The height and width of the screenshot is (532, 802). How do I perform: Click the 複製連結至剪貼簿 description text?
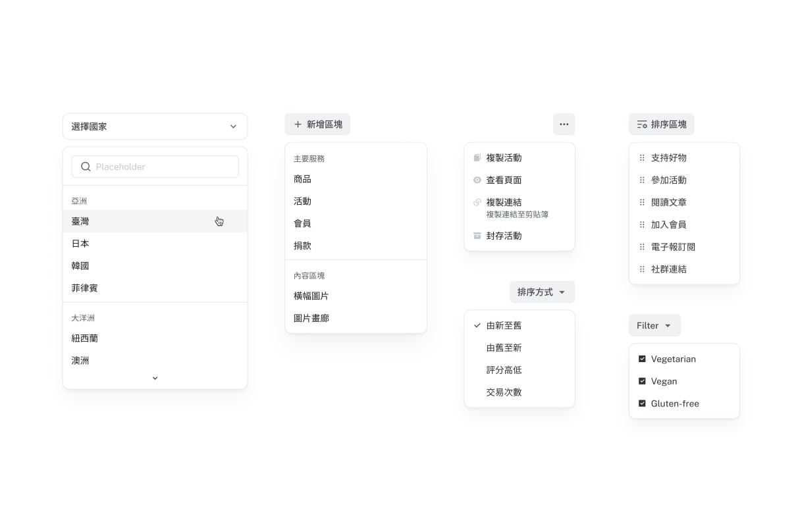[518, 215]
